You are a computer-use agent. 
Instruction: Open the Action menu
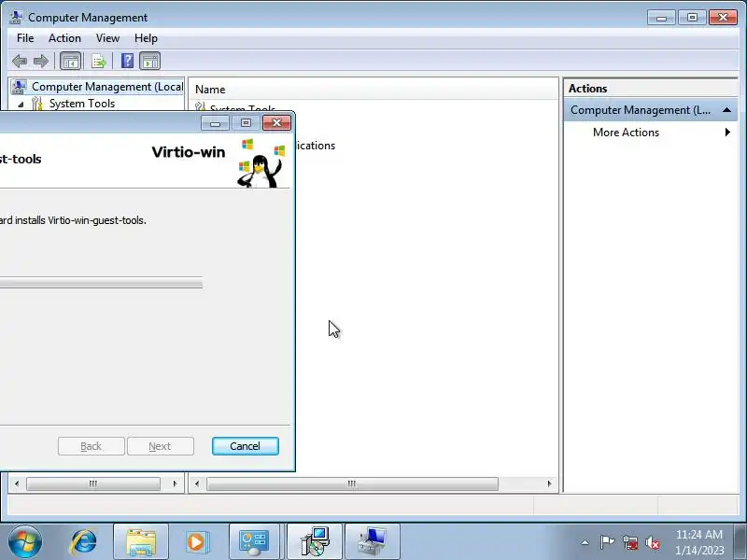tap(64, 38)
